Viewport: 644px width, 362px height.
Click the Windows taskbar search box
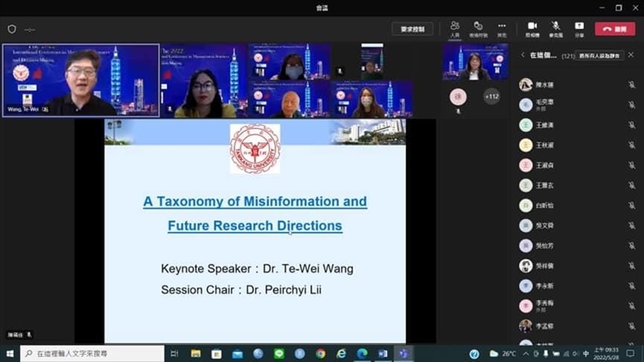tap(93, 354)
